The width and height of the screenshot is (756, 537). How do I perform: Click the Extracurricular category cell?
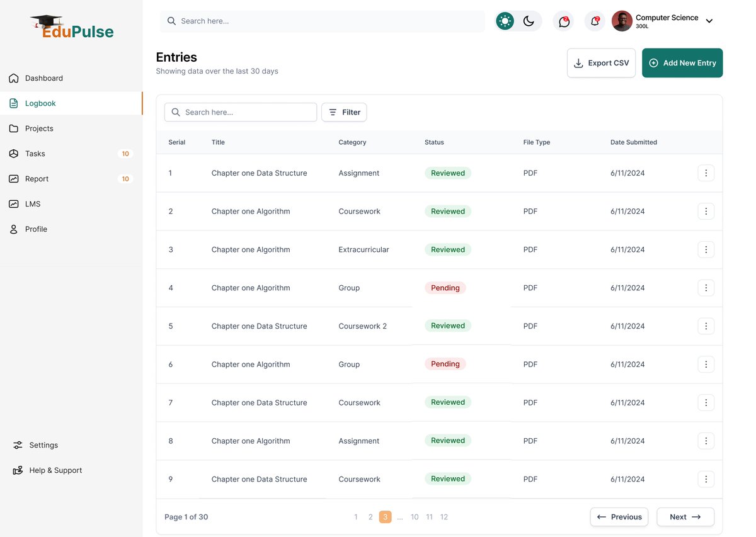tap(364, 250)
